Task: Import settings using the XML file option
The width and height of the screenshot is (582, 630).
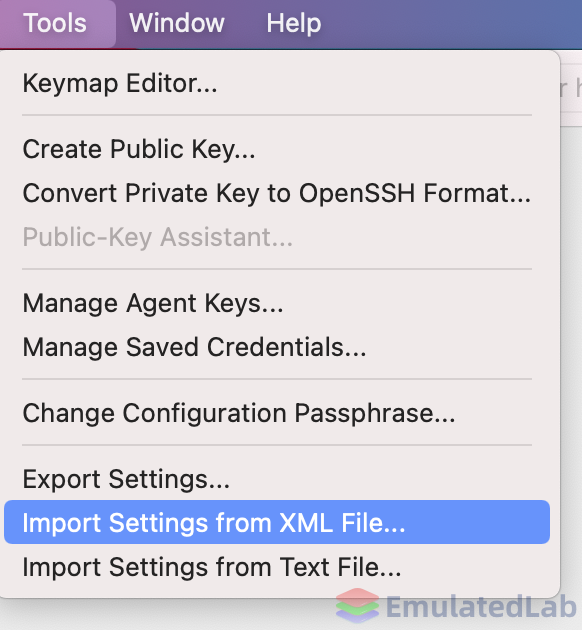Action: (277, 522)
